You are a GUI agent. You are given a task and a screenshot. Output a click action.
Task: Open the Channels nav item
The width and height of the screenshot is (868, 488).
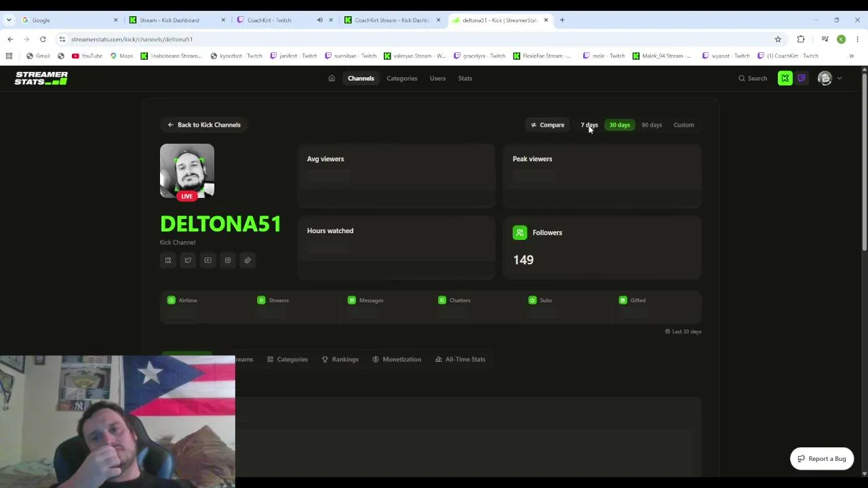pos(361,79)
